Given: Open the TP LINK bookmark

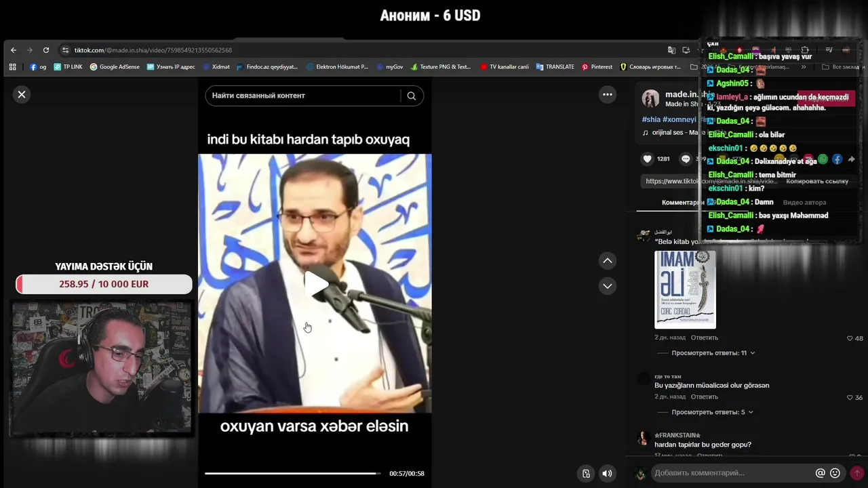Looking at the screenshot, I should [x=68, y=67].
